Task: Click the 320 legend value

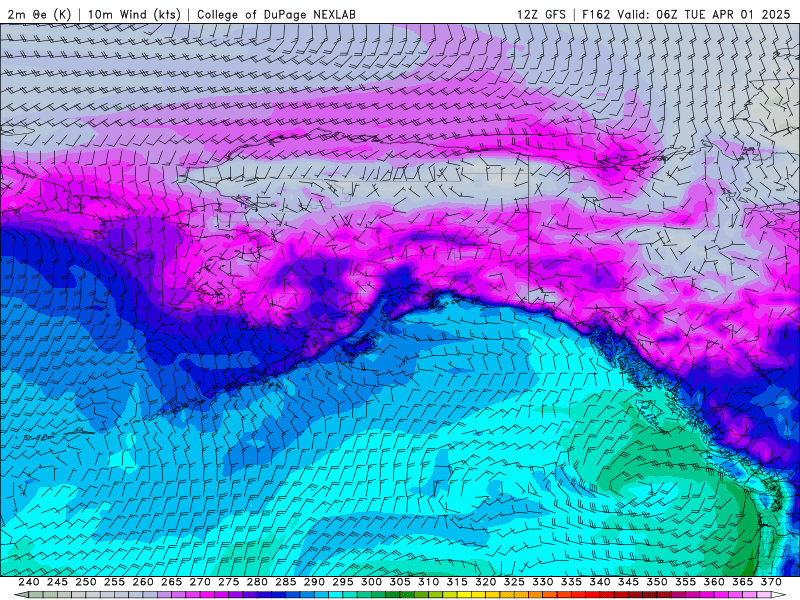Action: coord(486,582)
